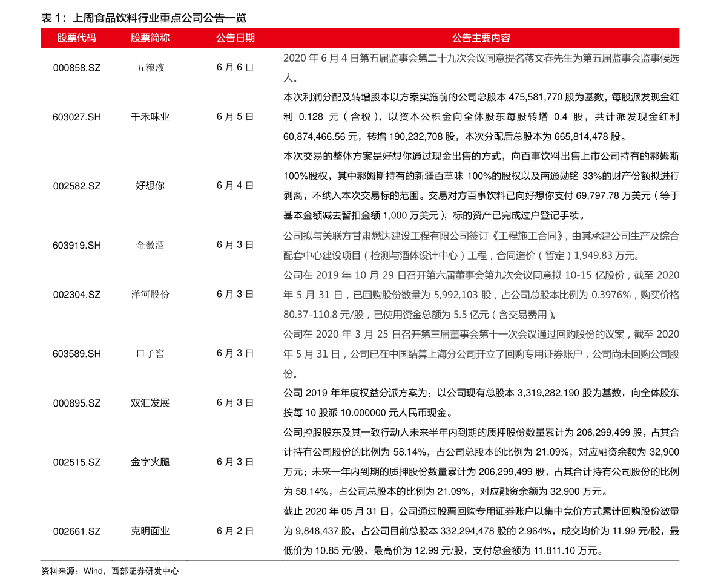Click stock code 002661.SZ
721x588 pixels.
pyautogui.click(x=77, y=532)
